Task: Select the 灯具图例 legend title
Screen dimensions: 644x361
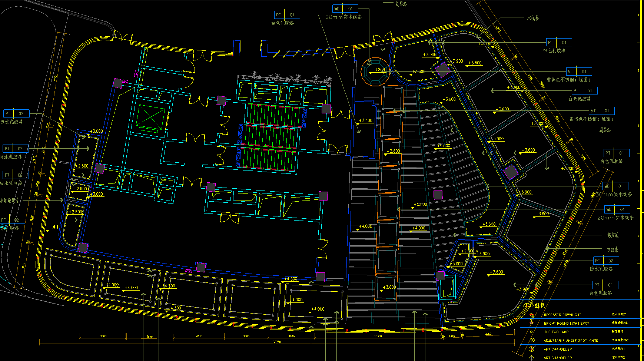Action: tap(534, 305)
